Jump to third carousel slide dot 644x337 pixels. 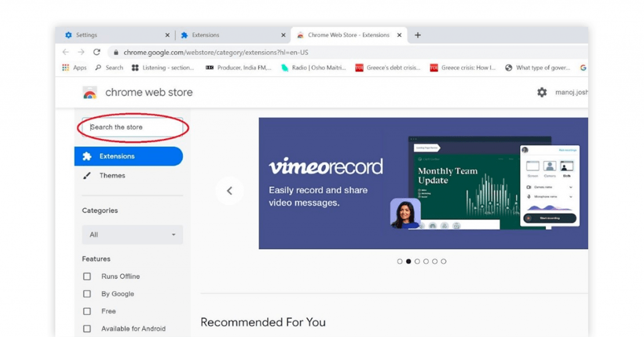point(418,262)
